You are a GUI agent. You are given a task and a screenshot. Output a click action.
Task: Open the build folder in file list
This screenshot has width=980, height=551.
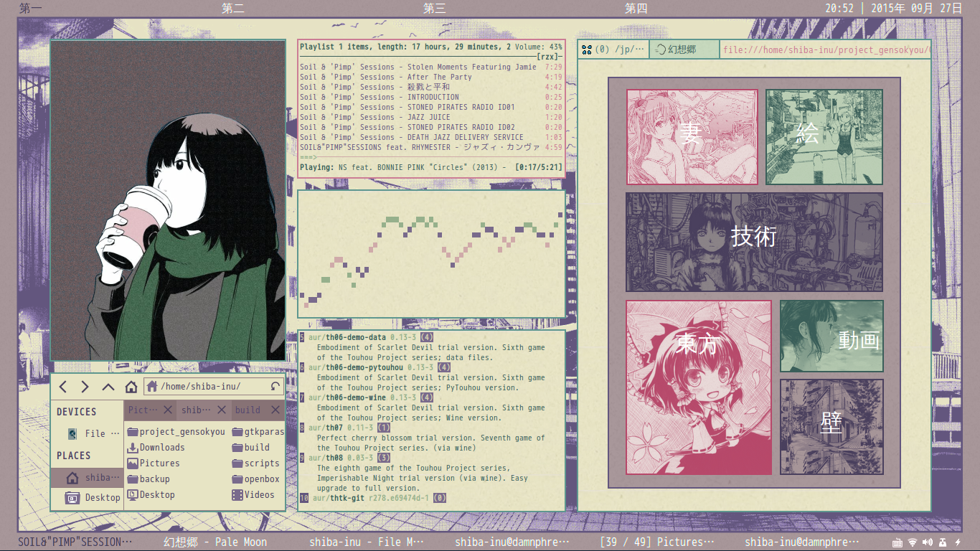tap(251, 447)
